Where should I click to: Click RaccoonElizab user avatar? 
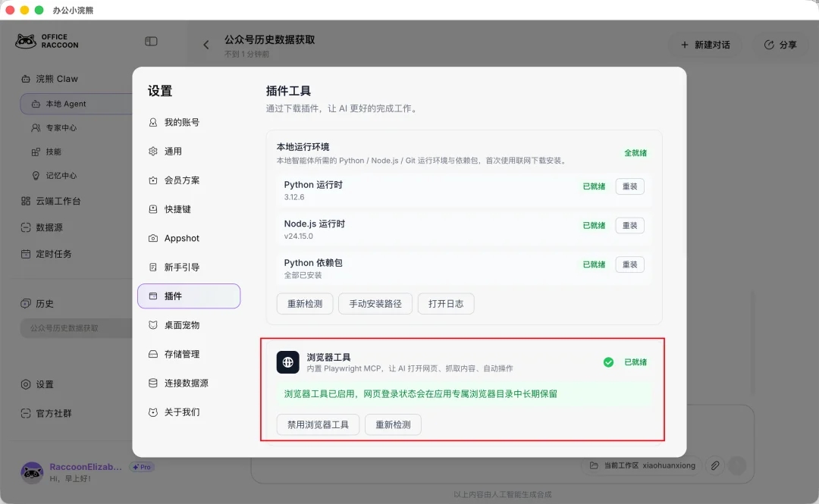pyautogui.click(x=32, y=472)
